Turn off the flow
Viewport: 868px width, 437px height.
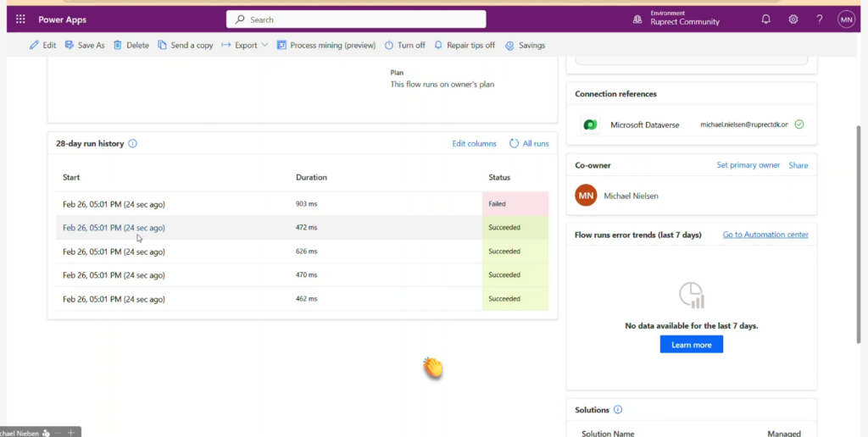click(x=404, y=46)
